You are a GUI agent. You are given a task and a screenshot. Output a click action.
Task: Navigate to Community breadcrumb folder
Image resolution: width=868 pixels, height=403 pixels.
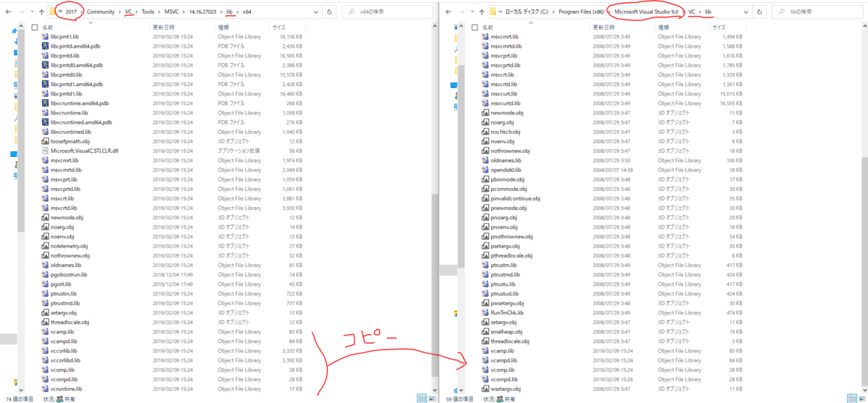pyautogui.click(x=101, y=12)
